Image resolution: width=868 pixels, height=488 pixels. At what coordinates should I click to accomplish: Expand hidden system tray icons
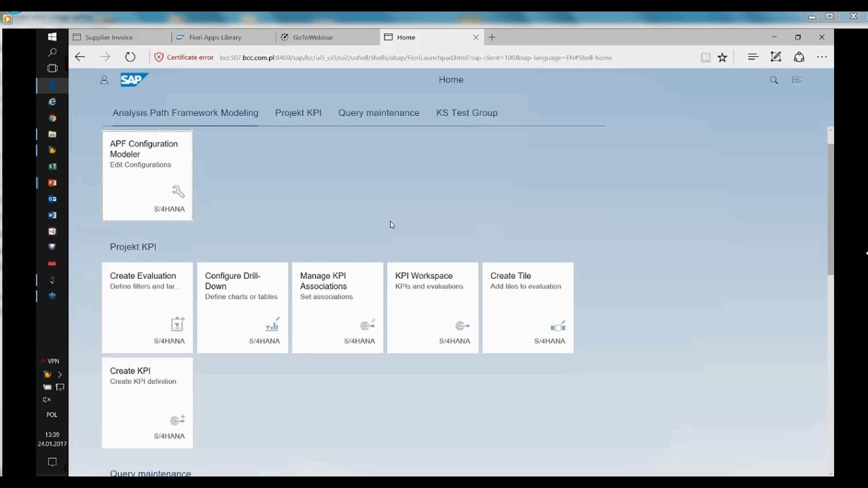(60, 374)
